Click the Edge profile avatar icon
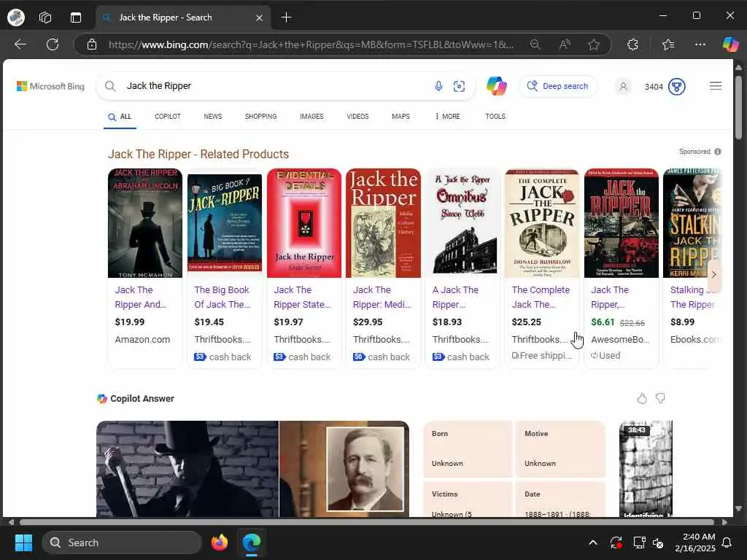This screenshot has width=747, height=560. (16, 17)
